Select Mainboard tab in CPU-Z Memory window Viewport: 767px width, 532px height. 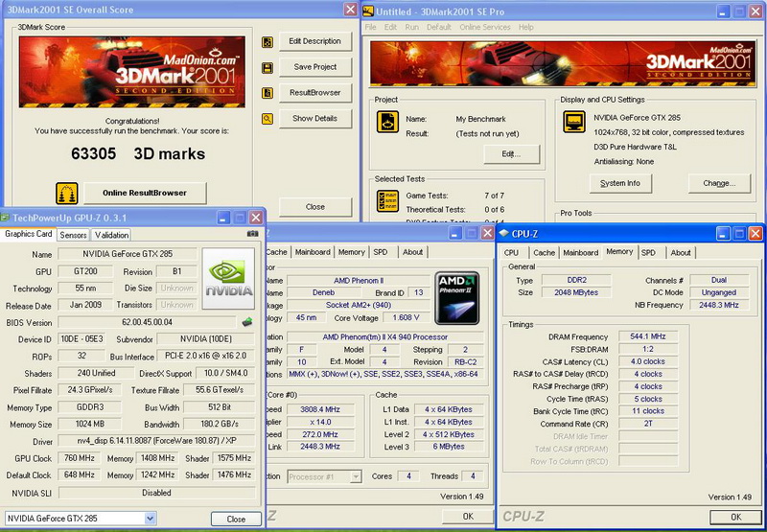[x=581, y=253]
